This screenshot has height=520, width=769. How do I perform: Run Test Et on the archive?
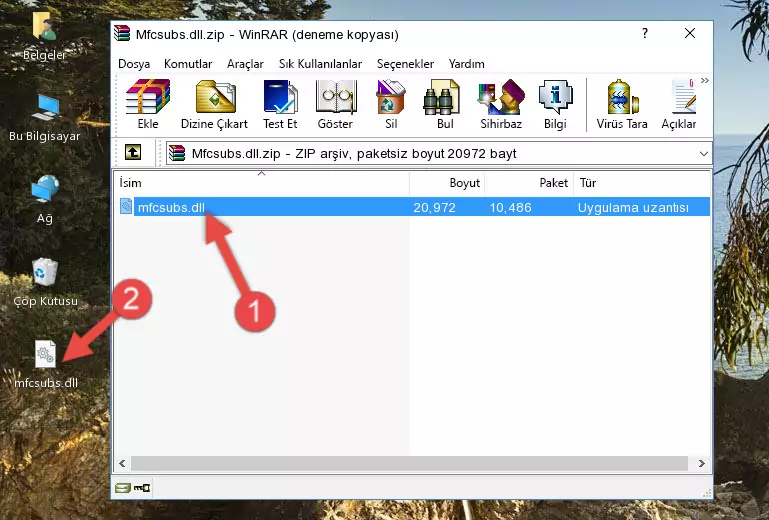(280, 104)
